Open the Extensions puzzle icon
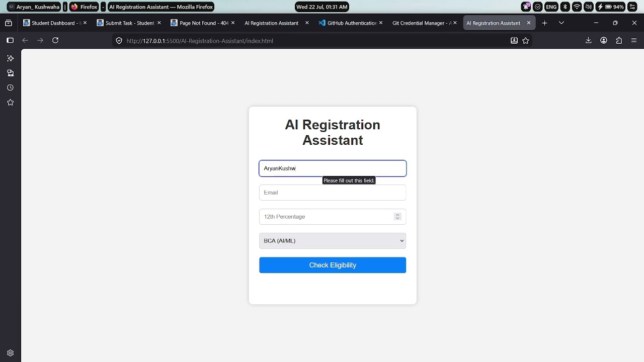Image resolution: width=644 pixels, height=362 pixels. pyautogui.click(x=619, y=40)
